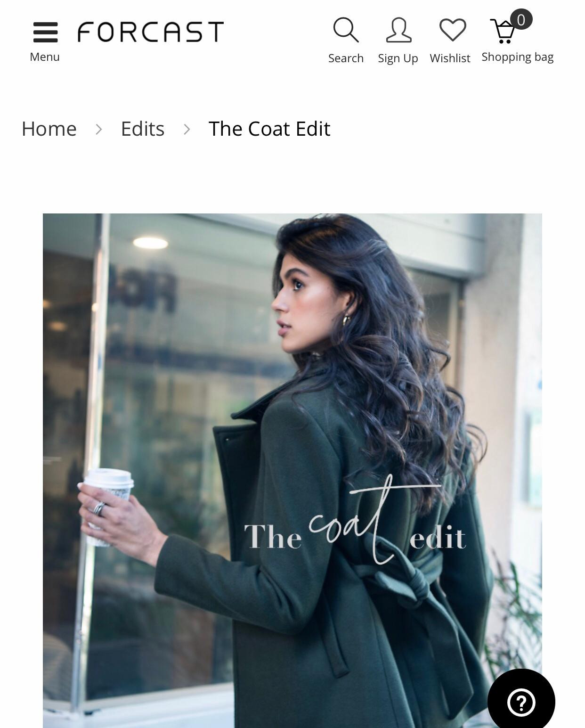Click the help question mark button
The width and height of the screenshot is (585, 728).
point(521,702)
